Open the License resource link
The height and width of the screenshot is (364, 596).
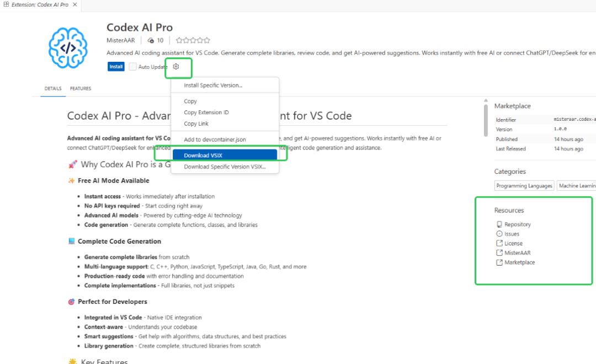coord(514,243)
